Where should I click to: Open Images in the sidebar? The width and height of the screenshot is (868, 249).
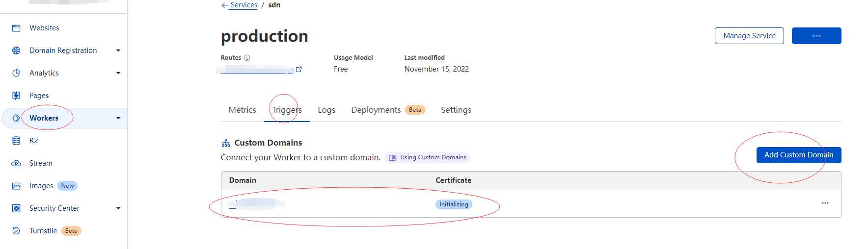tap(41, 186)
